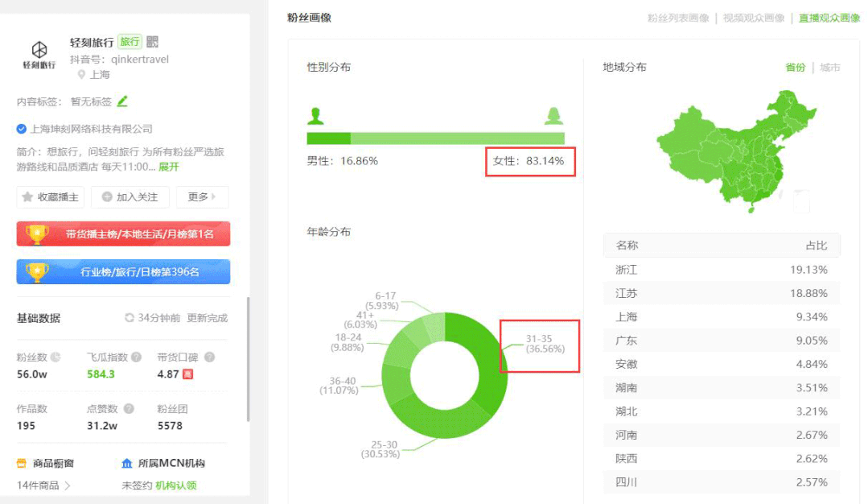This screenshot has height=504, width=868.
Task: Refresh data with the update icon
Action: pyautogui.click(x=129, y=317)
